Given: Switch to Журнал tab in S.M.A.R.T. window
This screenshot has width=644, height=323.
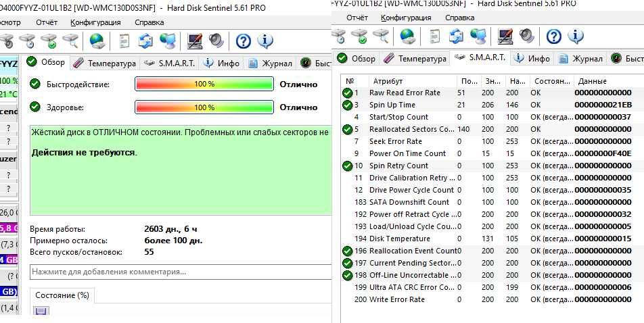Looking at the screenshot, I should pyautogui.click(x=580, y=59).
